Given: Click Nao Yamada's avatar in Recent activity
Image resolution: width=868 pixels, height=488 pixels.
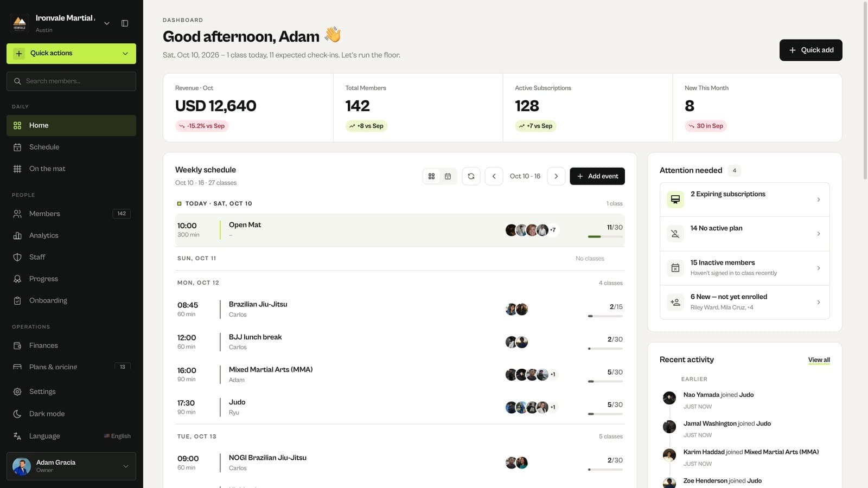Looking at the screenshot, I should 669,398.
